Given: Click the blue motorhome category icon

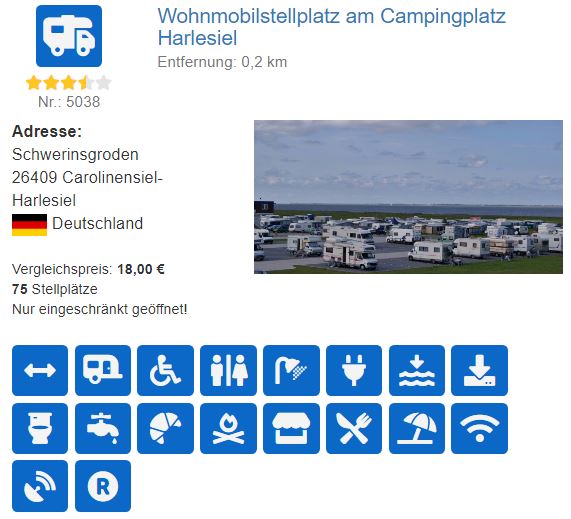Looking at the screenshot, I should click(x=69, y=36).
